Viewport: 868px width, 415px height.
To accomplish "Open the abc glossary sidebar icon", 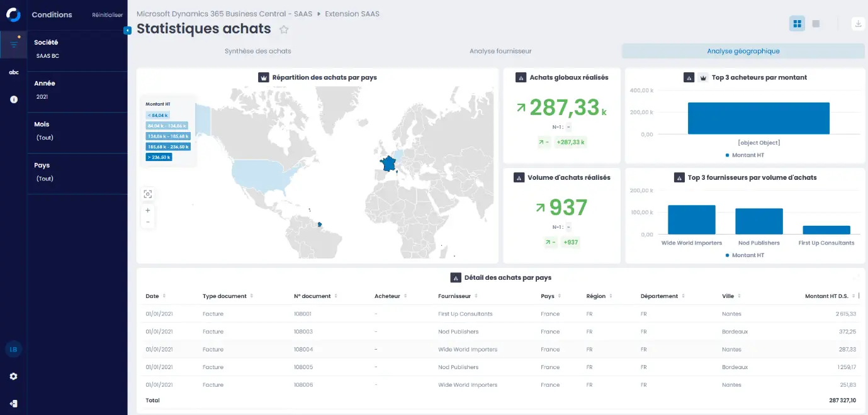I will pos(13,72).
